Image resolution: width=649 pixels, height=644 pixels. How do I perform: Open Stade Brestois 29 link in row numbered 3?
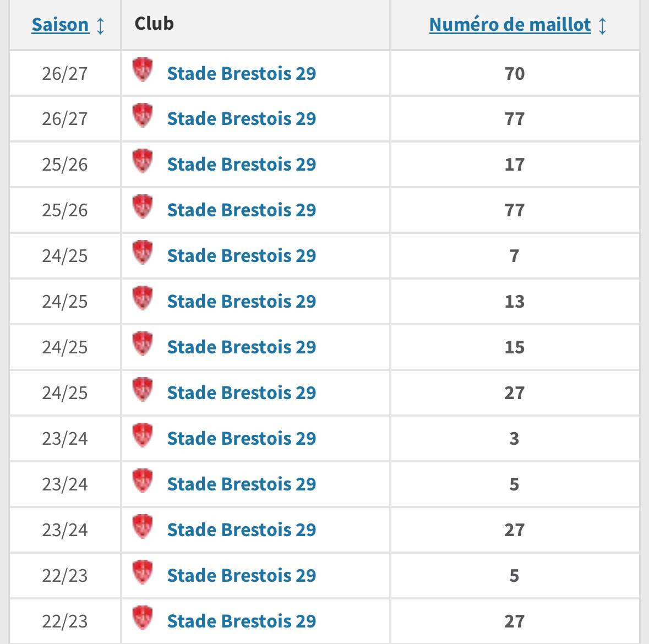[x=242, y=438]
